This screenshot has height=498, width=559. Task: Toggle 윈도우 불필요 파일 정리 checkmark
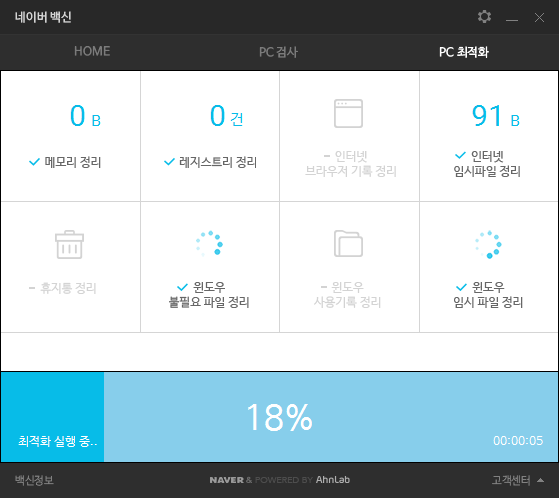pos(182,287)
